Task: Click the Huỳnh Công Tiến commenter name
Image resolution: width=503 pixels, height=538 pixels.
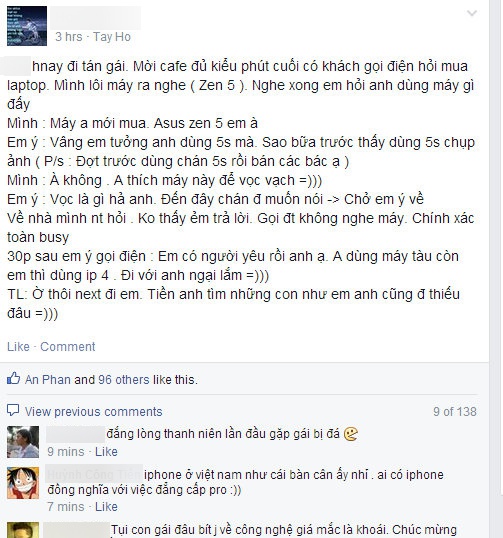Action: 94,475
